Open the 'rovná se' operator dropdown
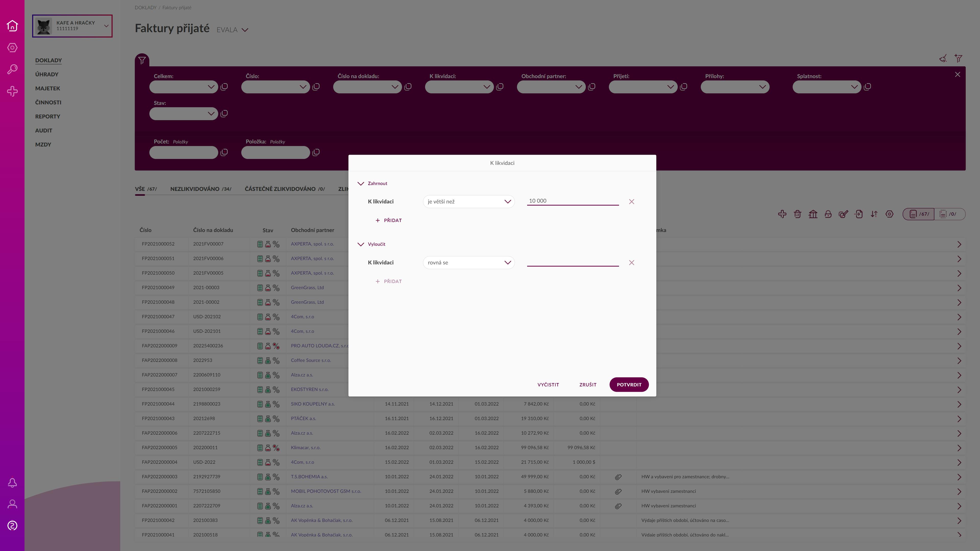The height and width of the screenshot is (551, 980). pos(469,262)
